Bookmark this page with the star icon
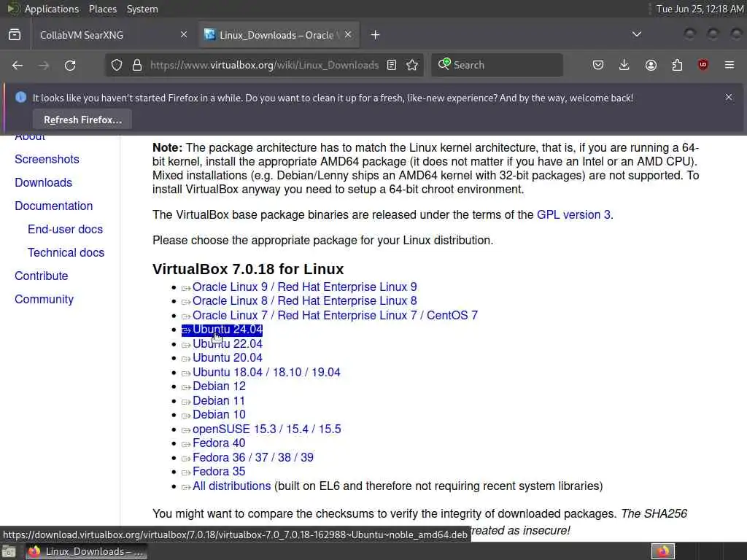The width and height of the screenshot is (747, 560). pyautogui.click(x=412, y=65)
